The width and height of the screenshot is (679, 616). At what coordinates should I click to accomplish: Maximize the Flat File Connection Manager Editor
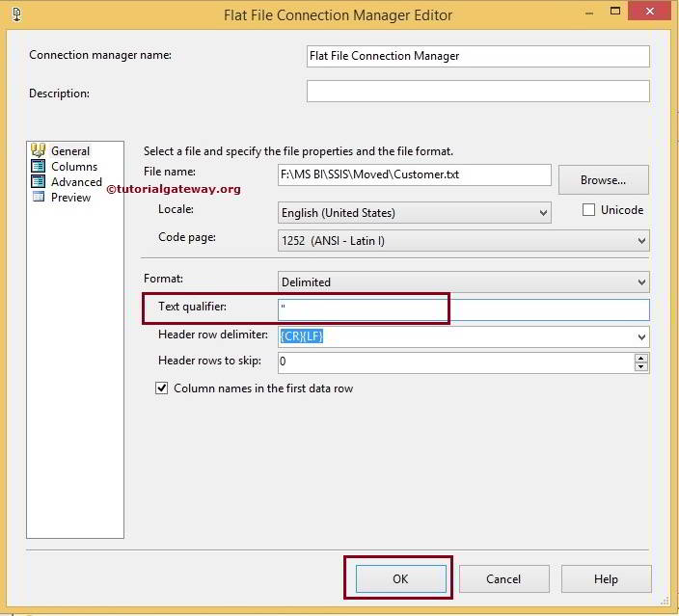615,11
